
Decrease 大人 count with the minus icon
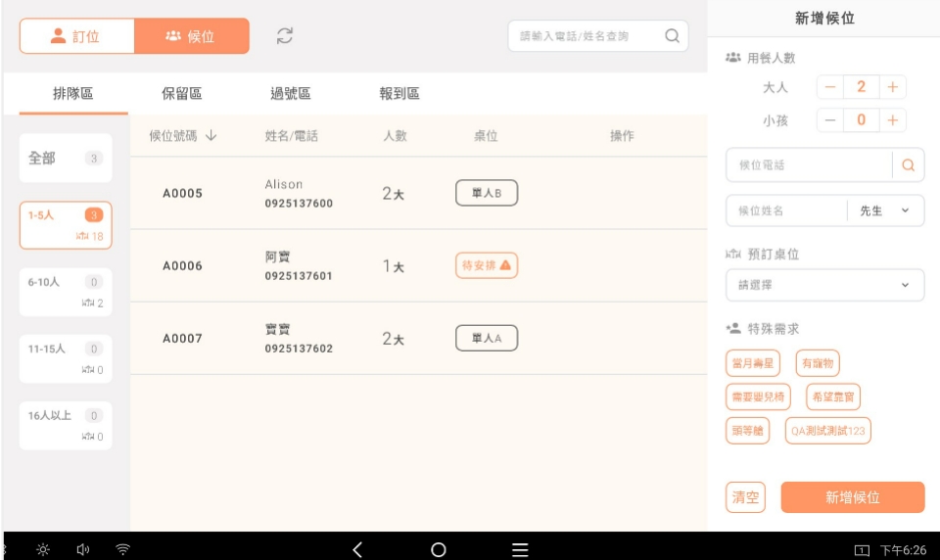830,87
